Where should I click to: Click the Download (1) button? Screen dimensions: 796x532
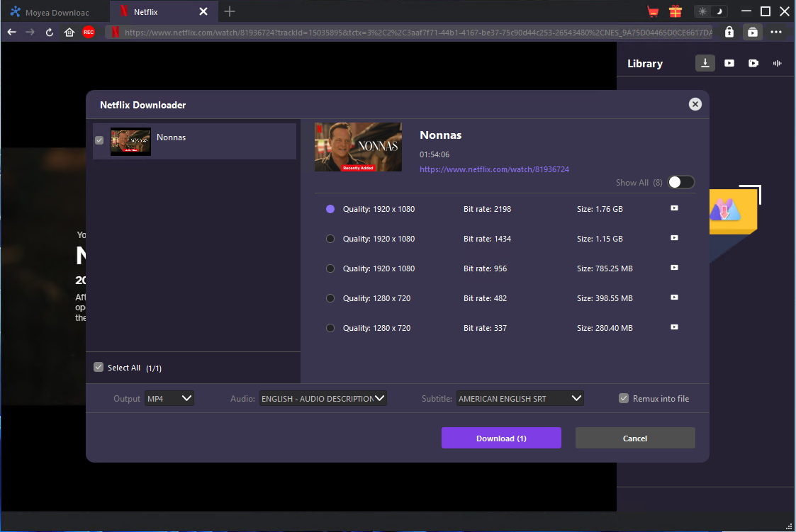tap(501, 438)
